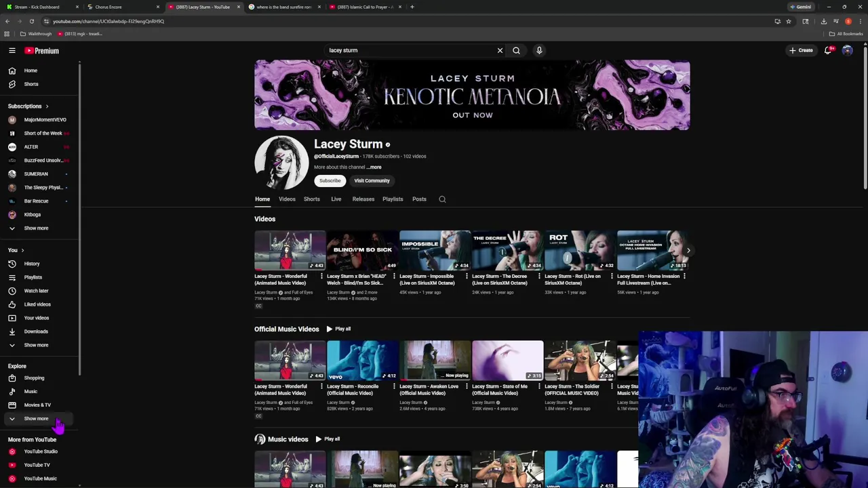Go back with browser back arrow
The width and height of the screenshot is (868, 488).
[7, 21]
